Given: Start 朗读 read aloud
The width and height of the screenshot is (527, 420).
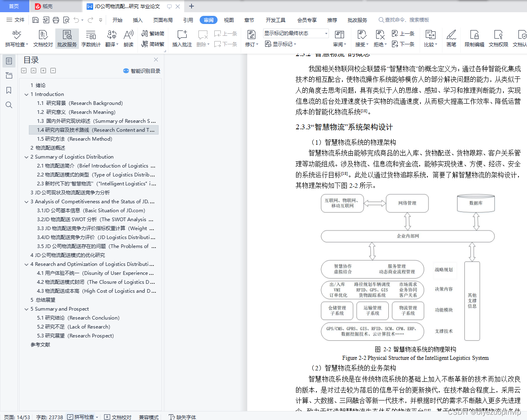Looking at the screenshot, I should (128, 39).
